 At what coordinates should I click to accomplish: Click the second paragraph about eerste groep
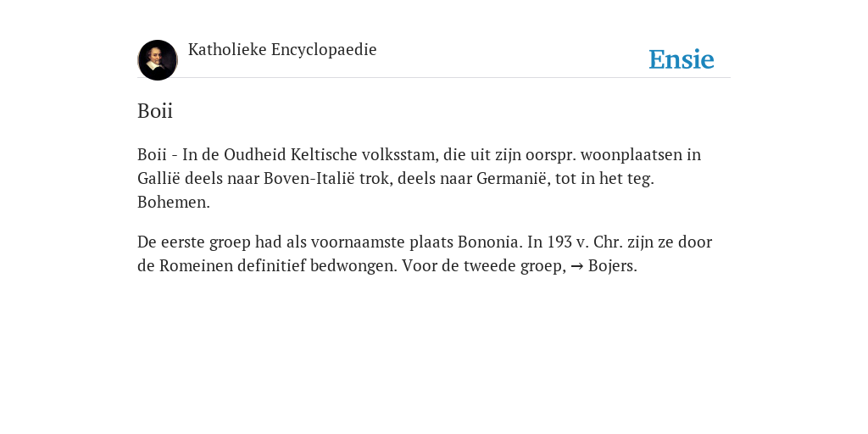point(425,254)
